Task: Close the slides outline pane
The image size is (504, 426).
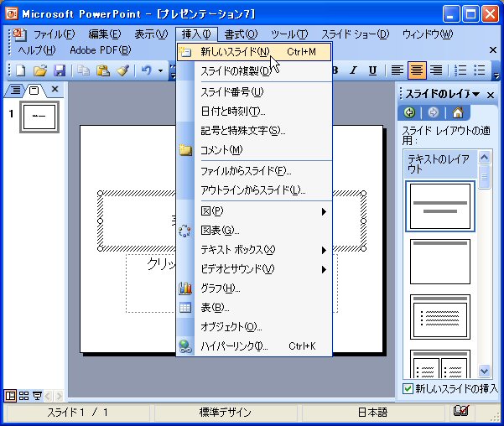Action: click(x=55, y=89)
